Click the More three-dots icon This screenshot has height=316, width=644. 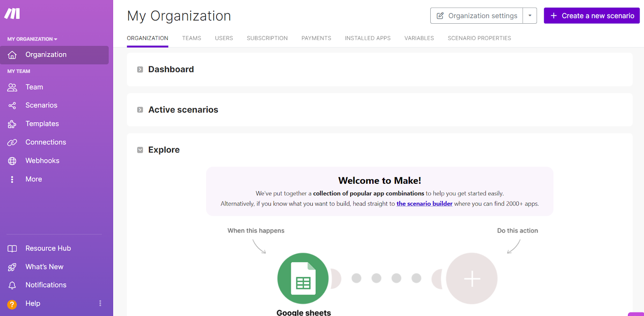(x=12, y=179)
